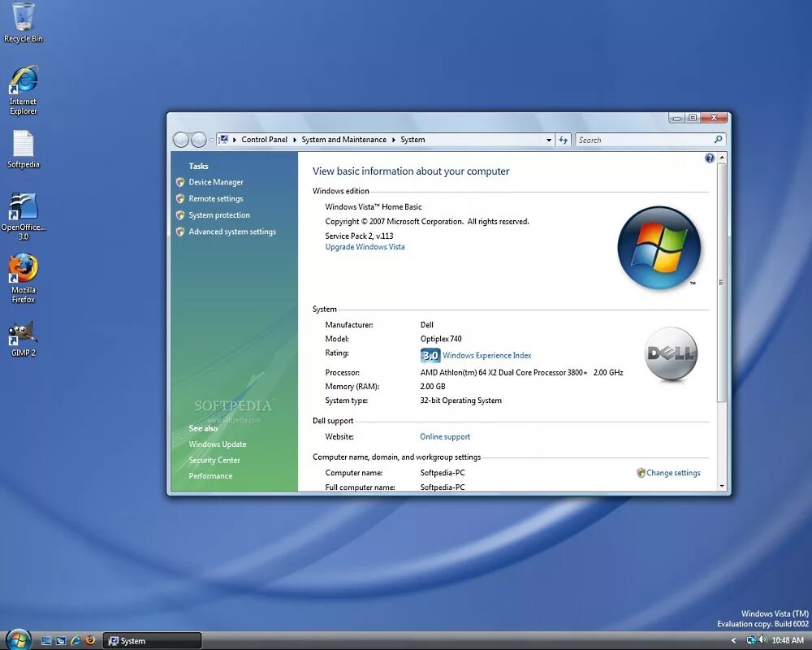Click the address bar computer icon
The image size is (812, 650).
click(223, 140)
